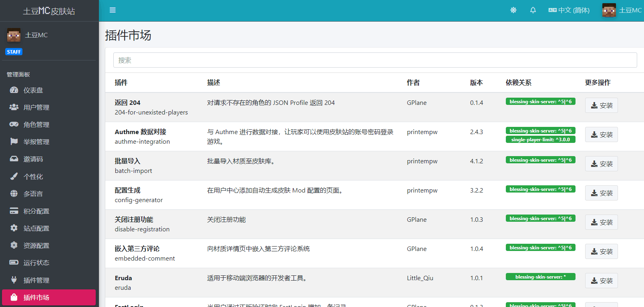
Task: Click the 角色管理 gamepad icon
Action: coord(14,124)
